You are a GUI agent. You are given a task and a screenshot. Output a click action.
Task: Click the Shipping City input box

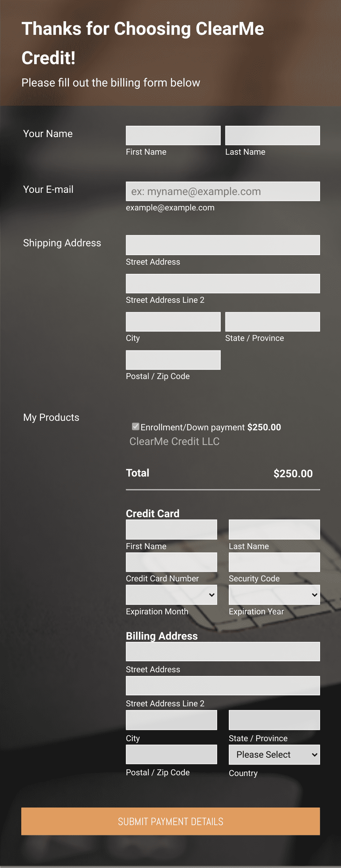pos(173,322)
